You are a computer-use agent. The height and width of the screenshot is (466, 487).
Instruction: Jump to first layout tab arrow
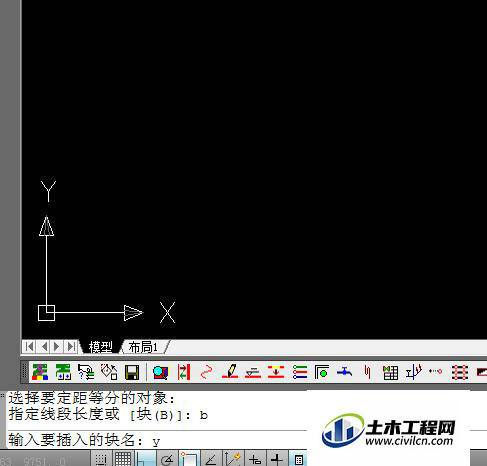[x=29, y=347]
